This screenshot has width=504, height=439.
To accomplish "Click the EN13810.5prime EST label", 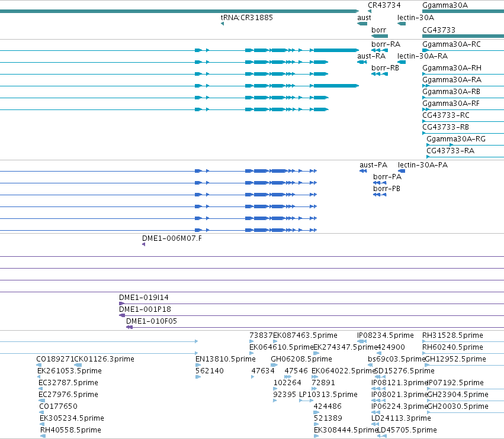I will (x=225, y=359).
